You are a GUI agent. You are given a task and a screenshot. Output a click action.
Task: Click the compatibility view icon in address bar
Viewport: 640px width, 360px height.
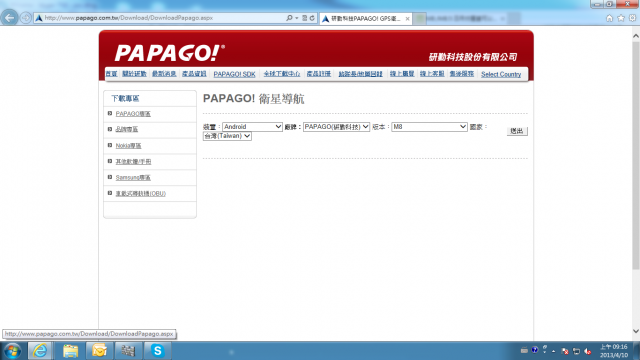pyautogui.click(x=304, y=18)
